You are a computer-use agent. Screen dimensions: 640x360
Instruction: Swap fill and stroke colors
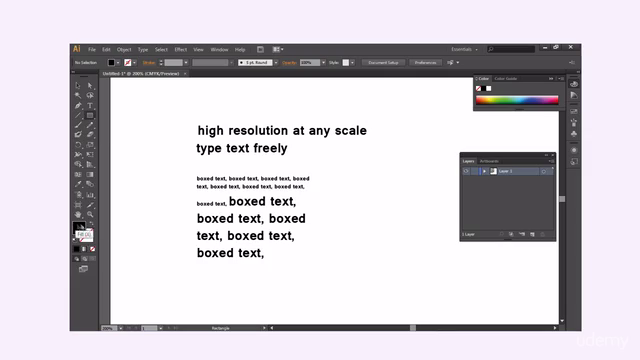point(91,224)
